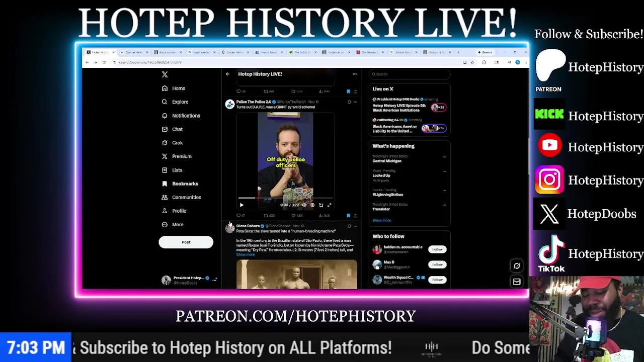
Task: Expand Olena Rohoza post with Show more
Action: 246,254
